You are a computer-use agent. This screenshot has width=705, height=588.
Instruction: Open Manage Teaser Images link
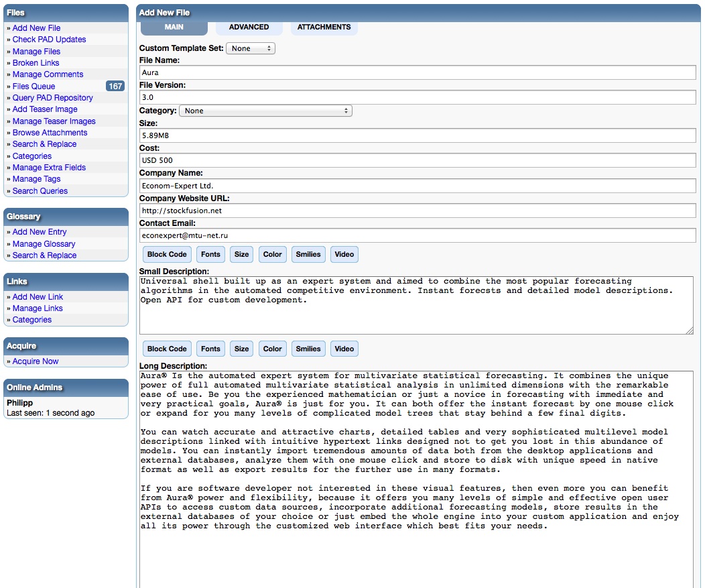pyautogui.click(x=54, y=121)
